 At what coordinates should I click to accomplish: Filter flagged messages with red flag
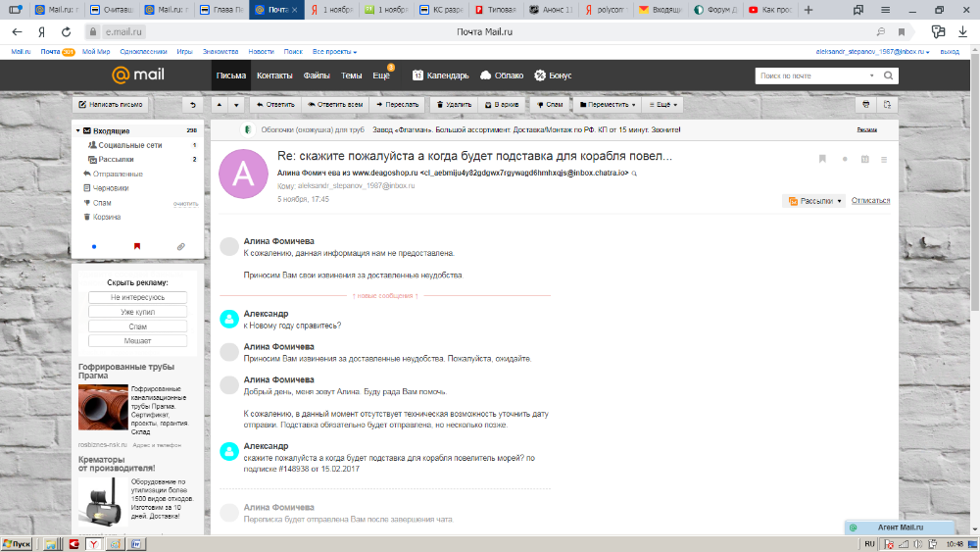point(137,246)
